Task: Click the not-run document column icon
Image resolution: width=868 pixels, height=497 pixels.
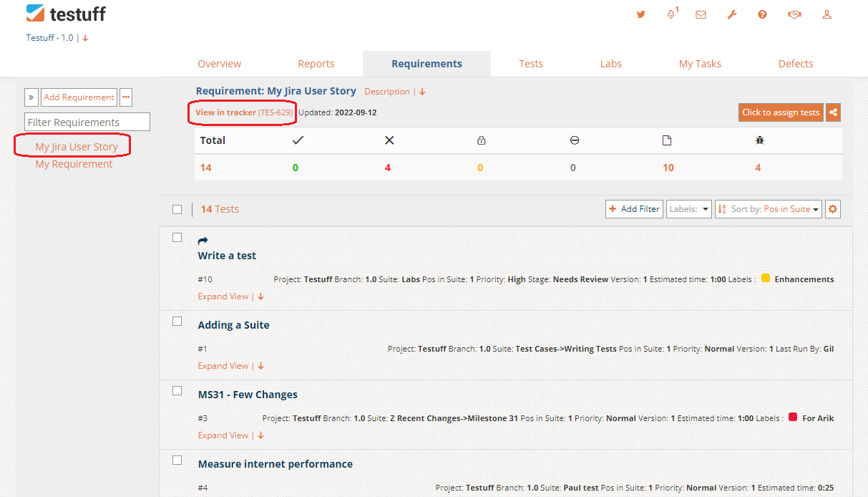Action: click(x=667, y=140)
